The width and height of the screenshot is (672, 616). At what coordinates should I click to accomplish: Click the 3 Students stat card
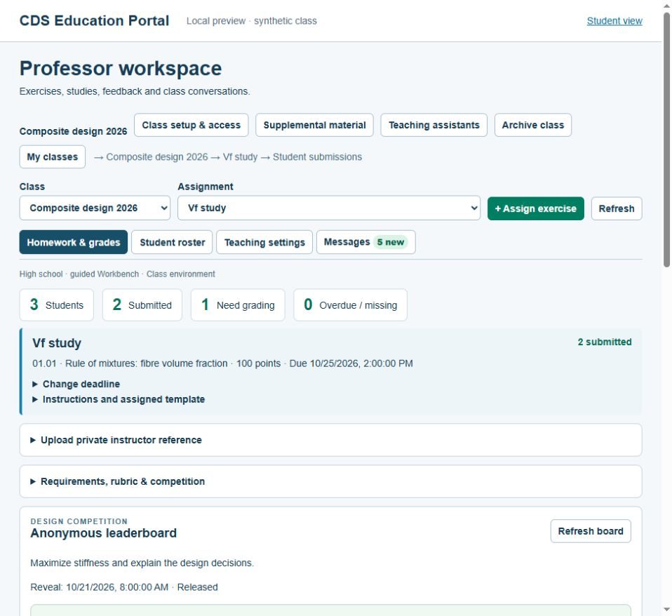(57, 304)
